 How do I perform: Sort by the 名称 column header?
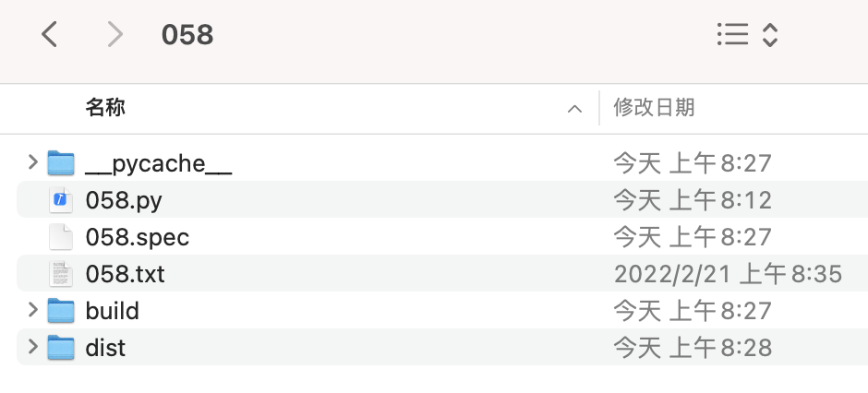pos(105,108)
